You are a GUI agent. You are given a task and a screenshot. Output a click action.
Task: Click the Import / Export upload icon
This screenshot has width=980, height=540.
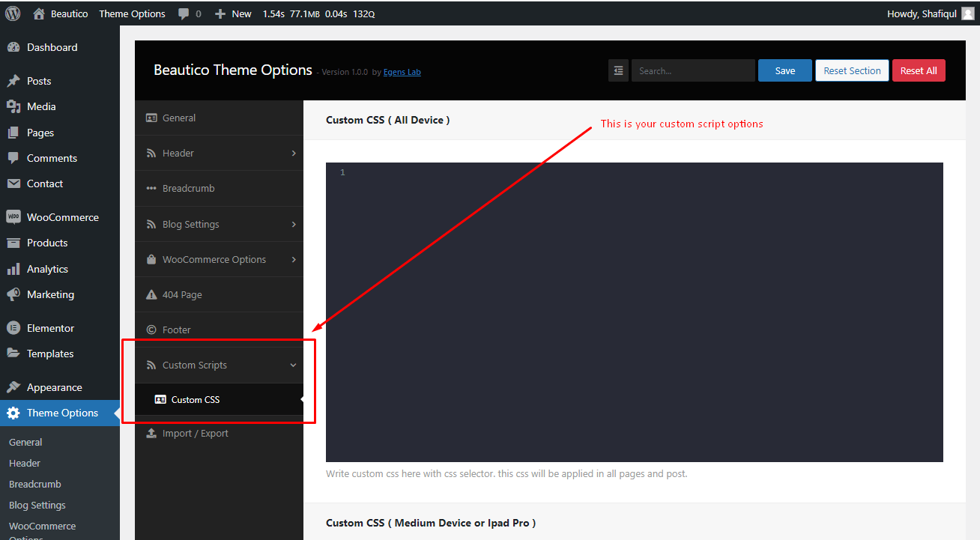point(151,433)
